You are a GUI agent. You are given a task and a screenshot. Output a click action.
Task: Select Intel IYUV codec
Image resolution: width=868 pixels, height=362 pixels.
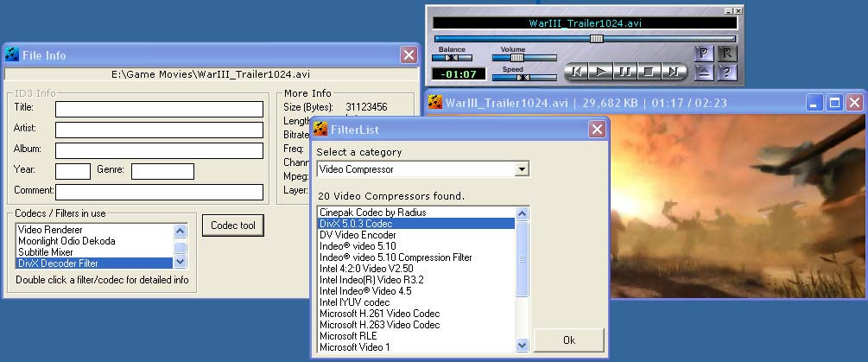pyautogui.click(x=416, y=302)
